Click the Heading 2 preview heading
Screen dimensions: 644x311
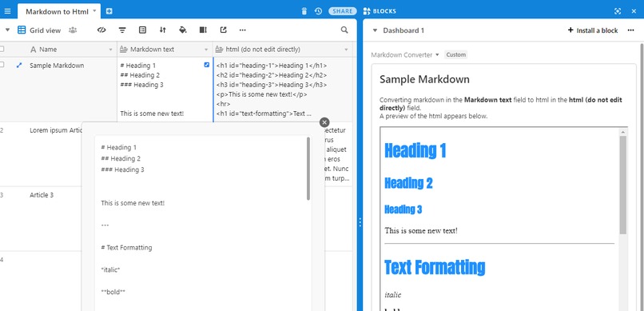(x=408, y=183)
